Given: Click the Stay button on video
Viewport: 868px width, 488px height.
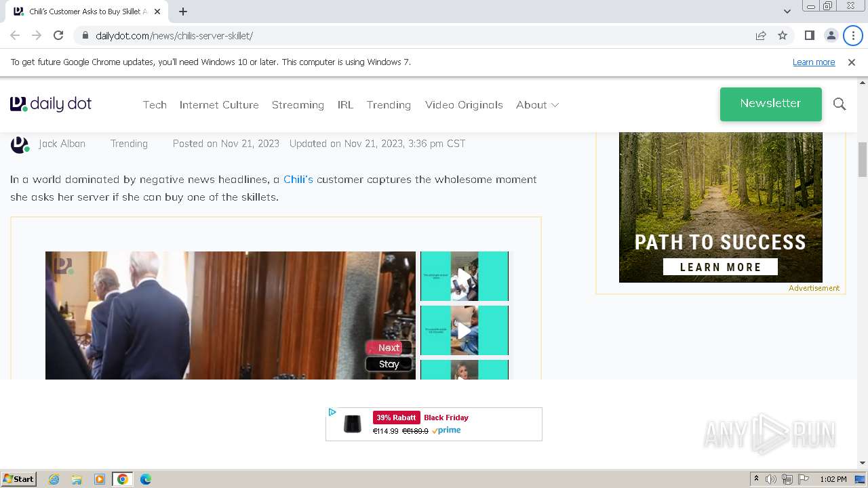Looking at the screenshot, I should [389, 364].
